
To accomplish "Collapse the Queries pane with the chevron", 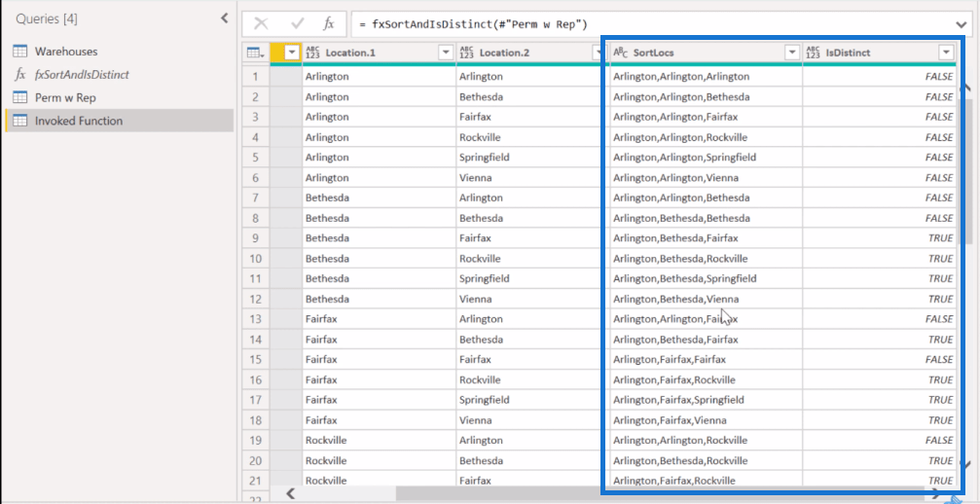I will pyautogui.click(x=225, y=18).
